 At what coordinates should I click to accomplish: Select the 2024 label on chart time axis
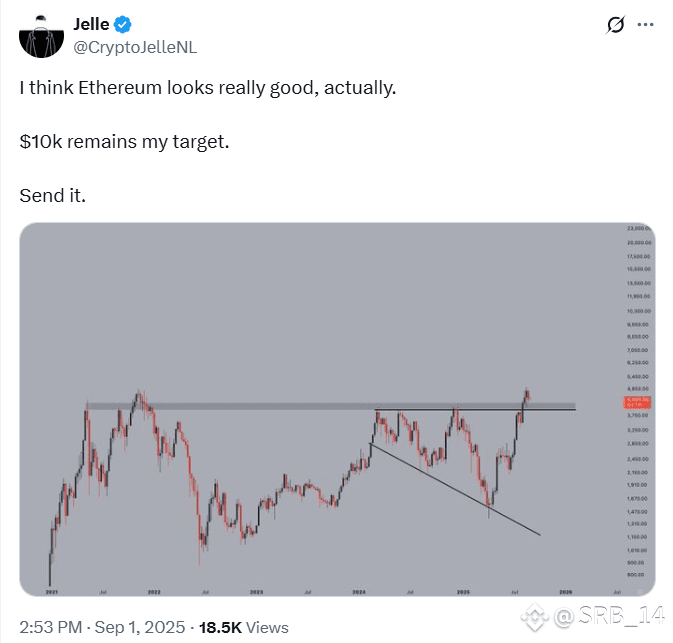click(359, 592)
